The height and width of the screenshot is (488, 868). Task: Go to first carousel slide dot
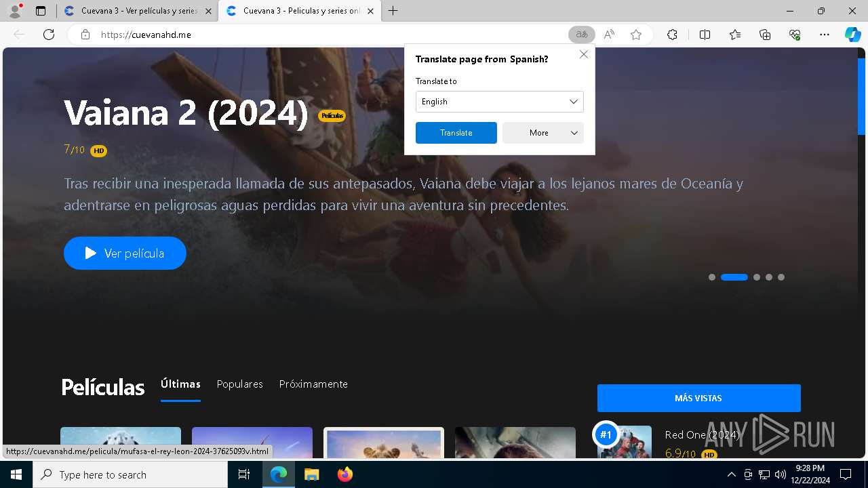pos(712,277)
